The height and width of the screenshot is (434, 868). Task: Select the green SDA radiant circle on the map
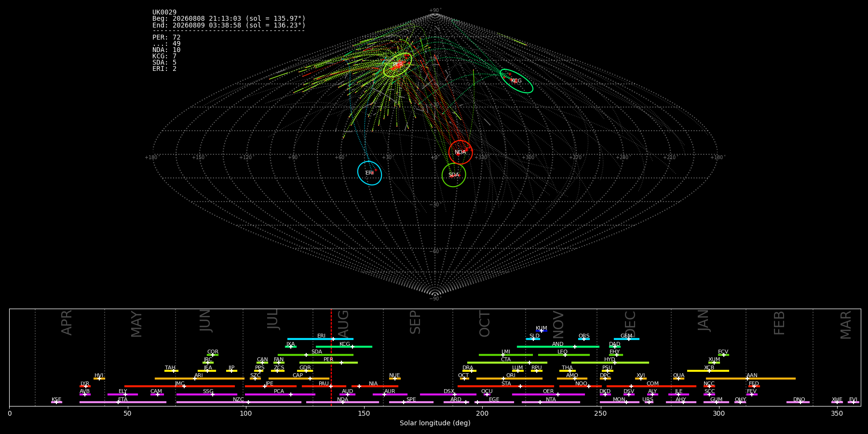pyautogui.click(x=454, y=175)
